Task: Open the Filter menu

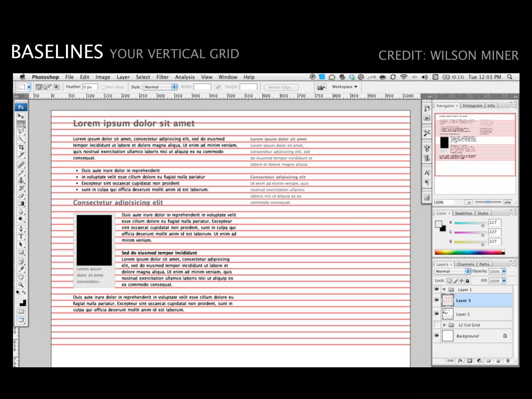Action: [x=162, y=77]
